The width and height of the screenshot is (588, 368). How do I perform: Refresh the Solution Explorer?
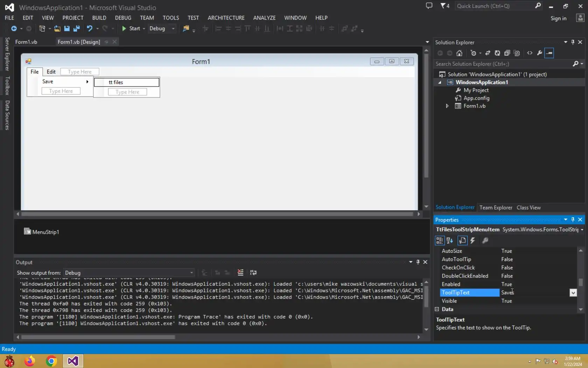point(497,53)
